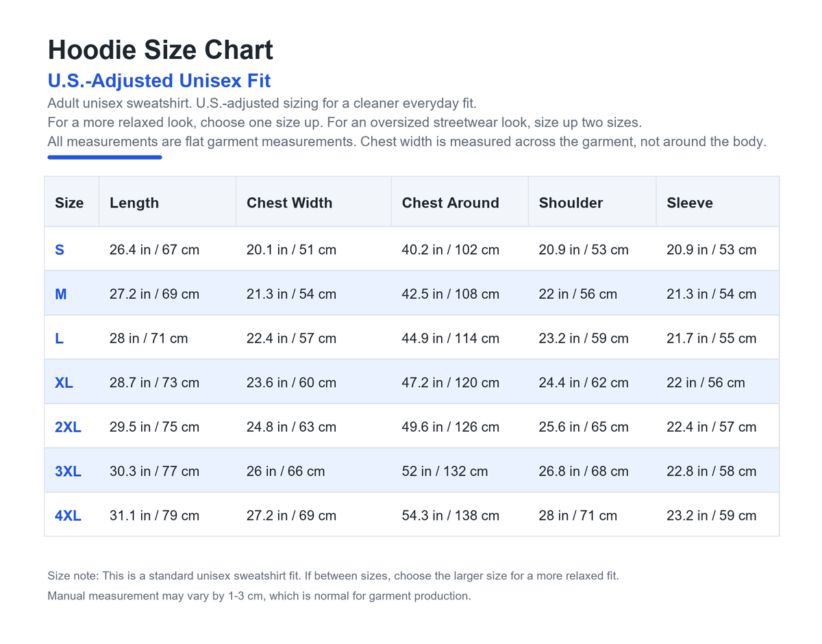
Task: Select the Chest Width column header
Action: (289, 203)
